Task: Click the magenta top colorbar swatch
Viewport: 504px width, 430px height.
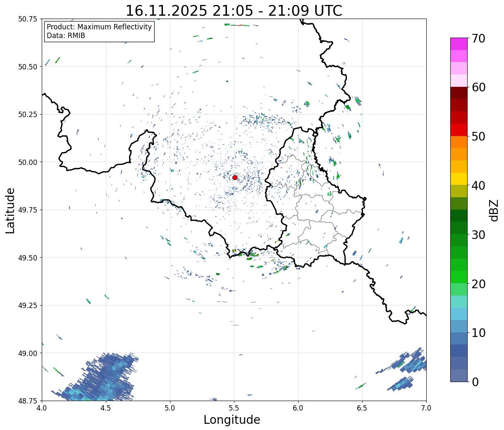Action: [459, 44]
